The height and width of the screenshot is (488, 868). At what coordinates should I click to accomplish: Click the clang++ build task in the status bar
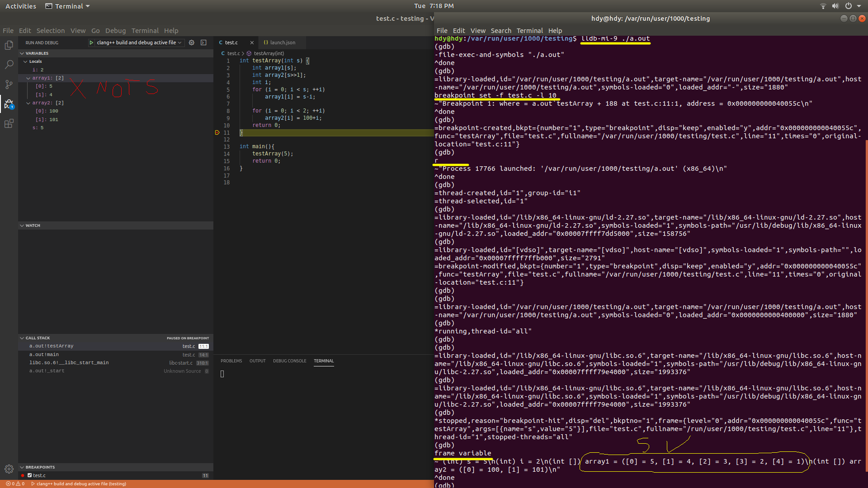tap(80, 483)
